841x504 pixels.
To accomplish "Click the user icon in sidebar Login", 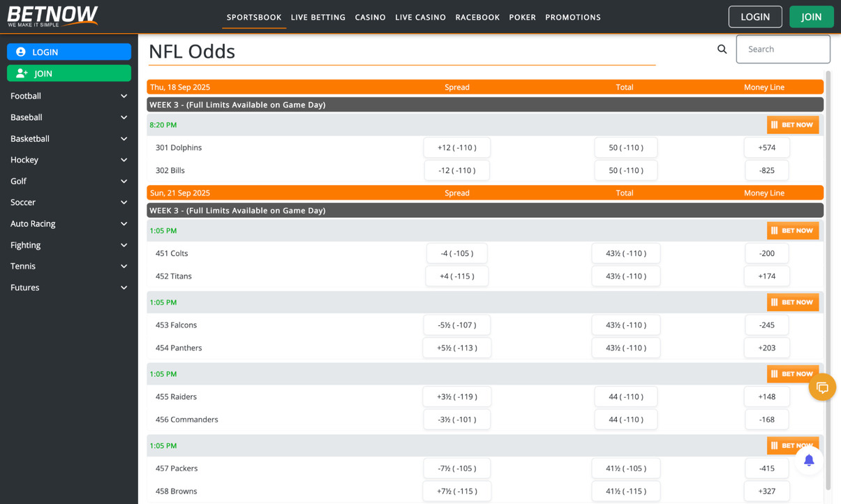I will click(x=20, y=52).
